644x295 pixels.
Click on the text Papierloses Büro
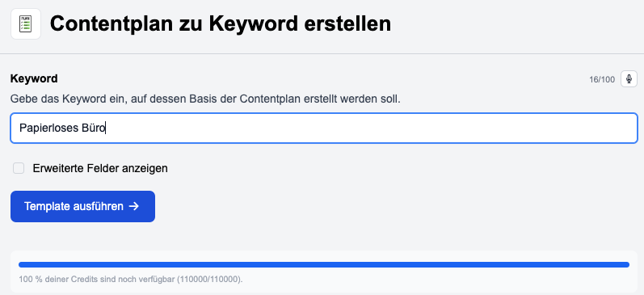[x=62, y=129]
